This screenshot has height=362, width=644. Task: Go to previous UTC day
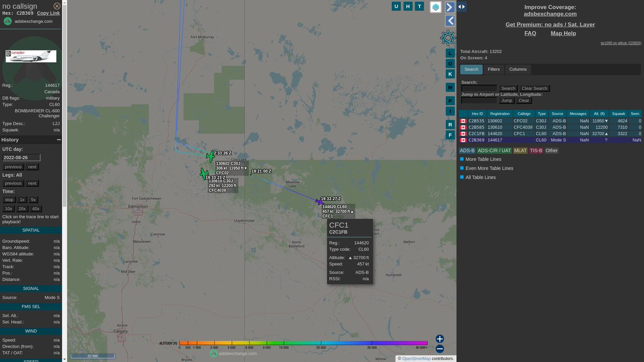point(13,167)
